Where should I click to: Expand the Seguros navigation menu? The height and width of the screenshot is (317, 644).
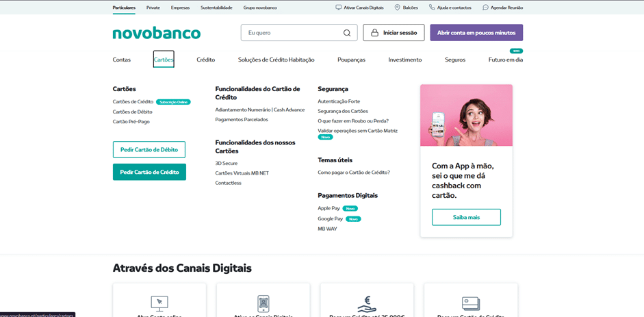click(454, 60)
